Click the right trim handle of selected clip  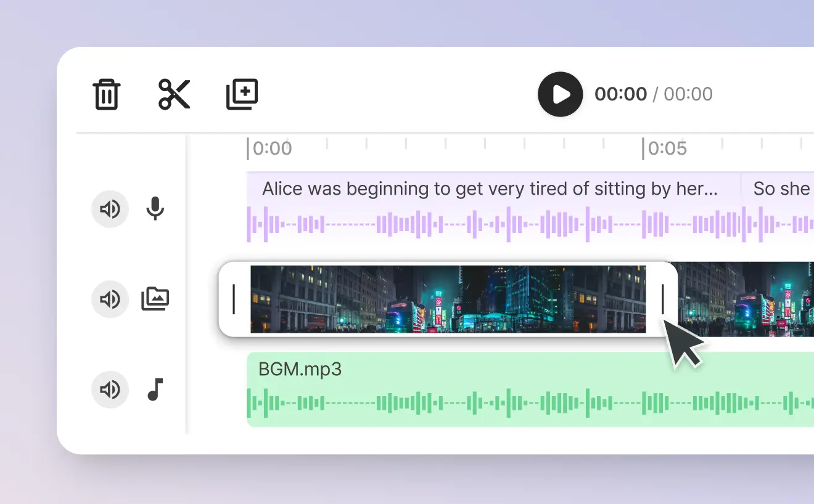663,299
